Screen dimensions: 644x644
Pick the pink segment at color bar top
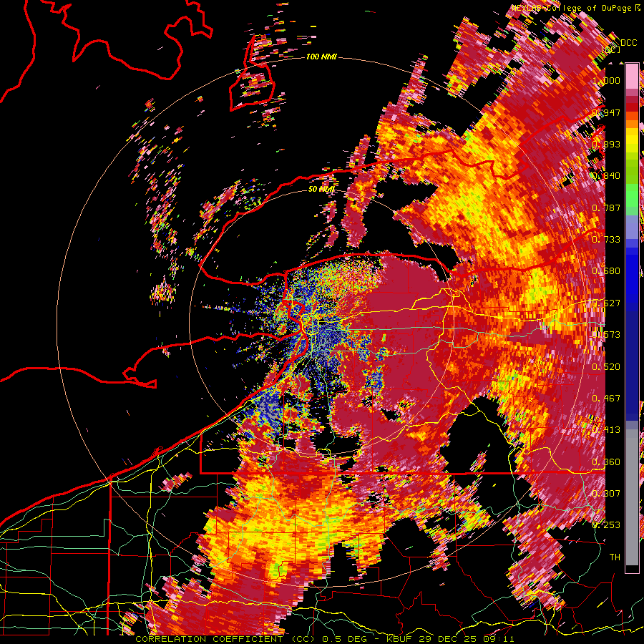click(x=632, y=77)
